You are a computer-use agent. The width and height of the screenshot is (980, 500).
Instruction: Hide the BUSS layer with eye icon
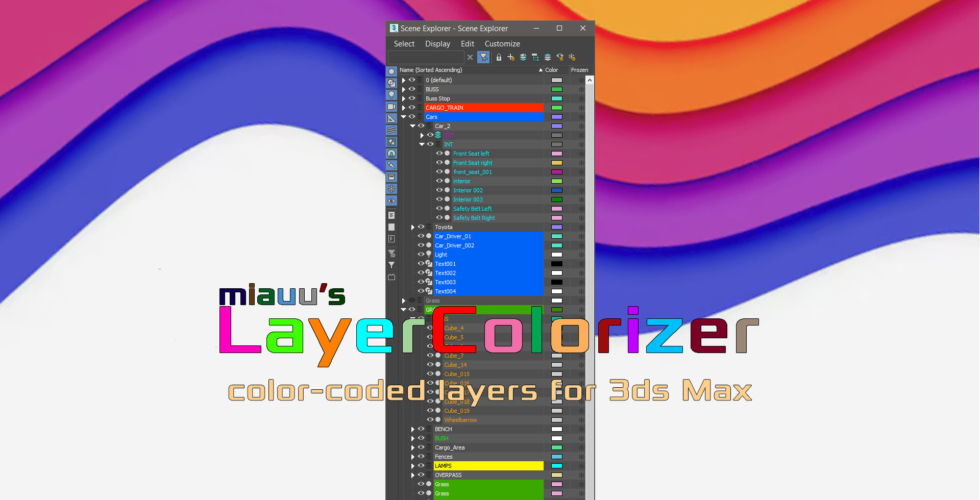pos(412,89)
